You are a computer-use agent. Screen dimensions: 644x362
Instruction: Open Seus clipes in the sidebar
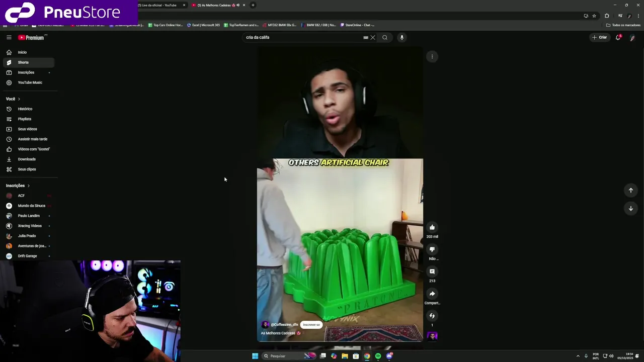point(28,169)
